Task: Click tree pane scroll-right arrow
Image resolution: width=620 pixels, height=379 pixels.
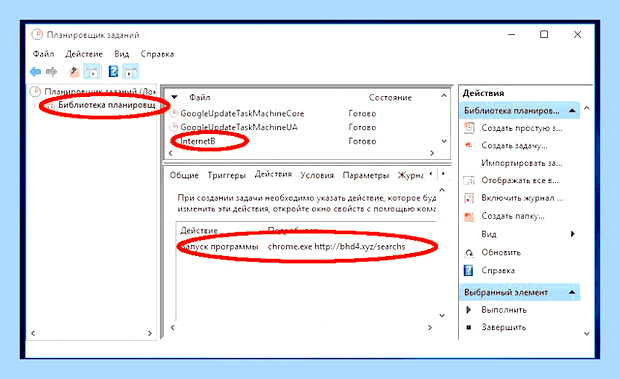Action: tap(150, 333)
